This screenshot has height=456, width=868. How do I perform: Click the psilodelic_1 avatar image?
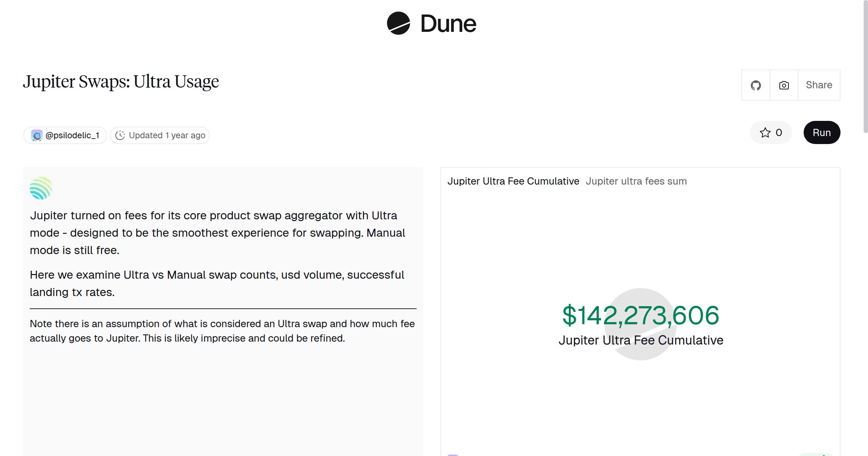coord(37,135)
